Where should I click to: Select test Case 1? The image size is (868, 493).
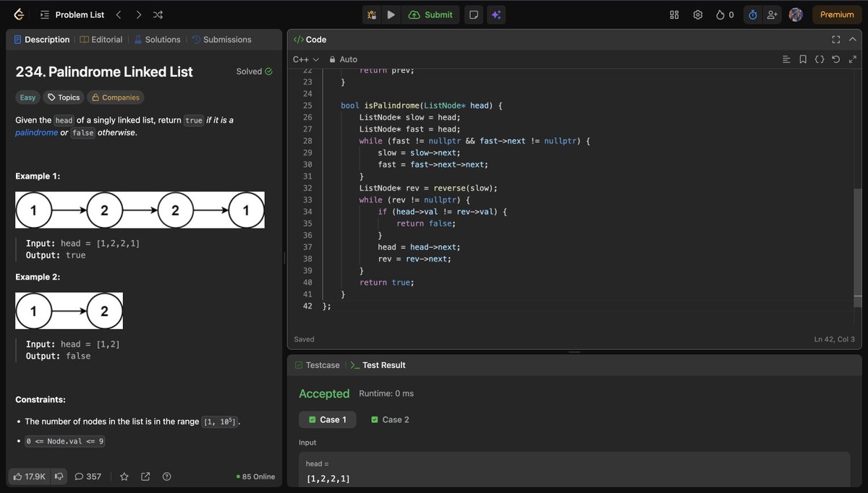pyautogui.click(x=328, y=419)
